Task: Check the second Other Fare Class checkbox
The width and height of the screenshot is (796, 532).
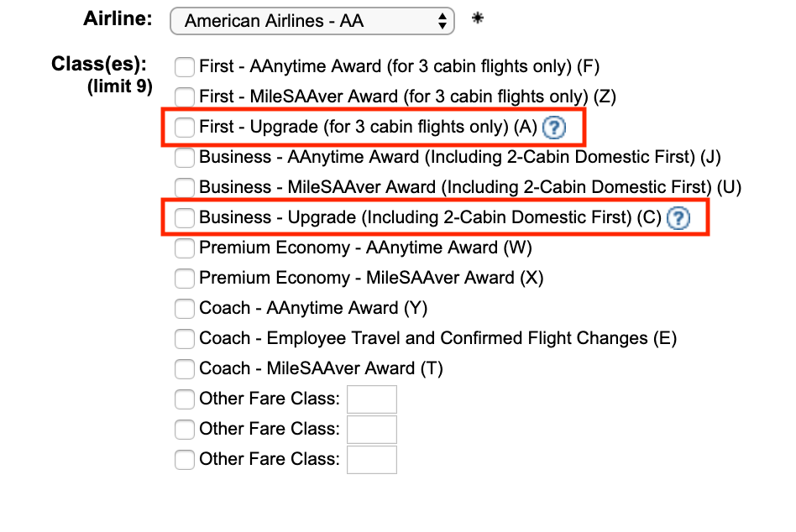Action: 185,430
